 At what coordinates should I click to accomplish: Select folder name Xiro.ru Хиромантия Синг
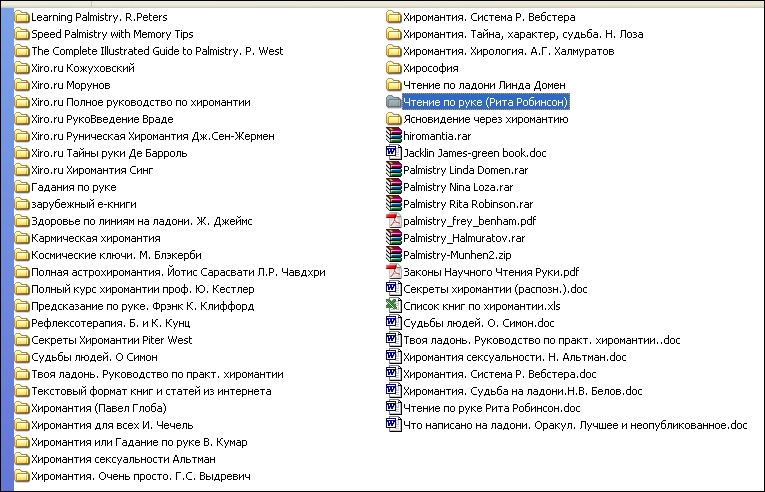[x=92, y=170]
